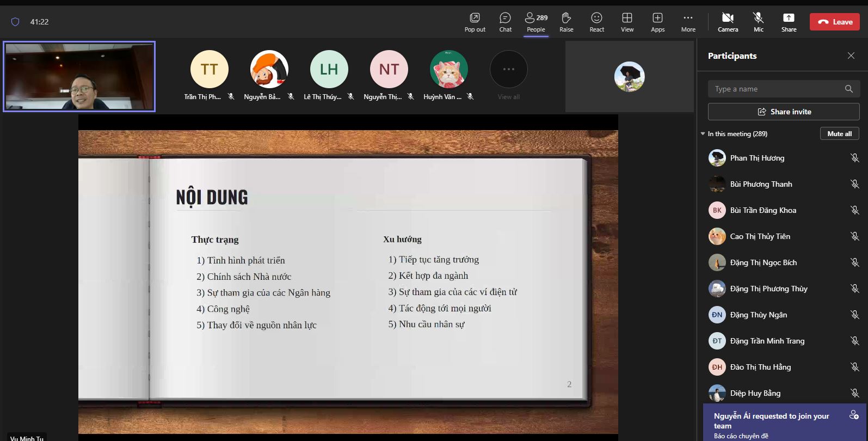Select participant Đào Thị Thu Hằng
868x441 pixels.
(x=760, y=367)
